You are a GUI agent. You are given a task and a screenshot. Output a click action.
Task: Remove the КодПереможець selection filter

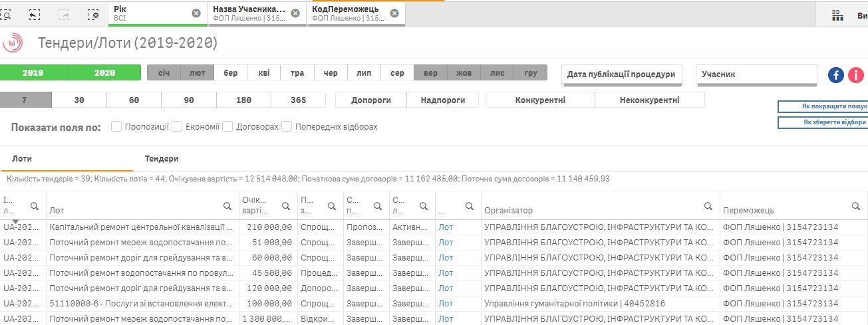coord(394,13)
